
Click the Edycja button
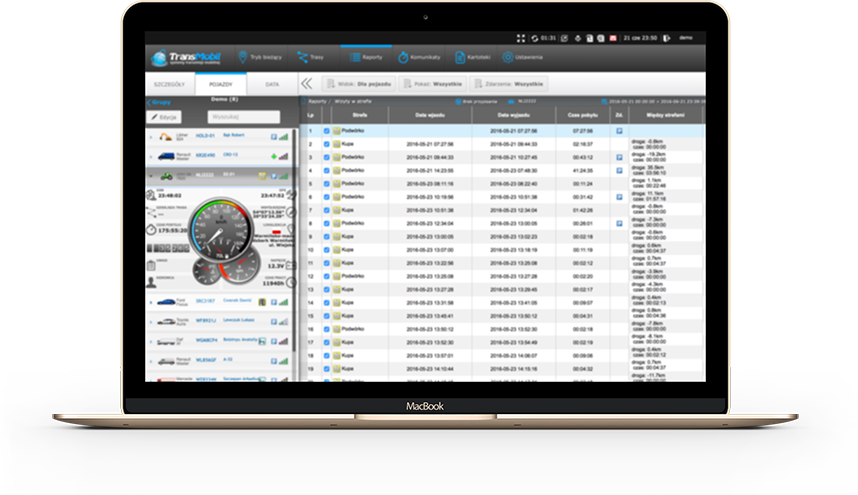click(x=167, y=117)
